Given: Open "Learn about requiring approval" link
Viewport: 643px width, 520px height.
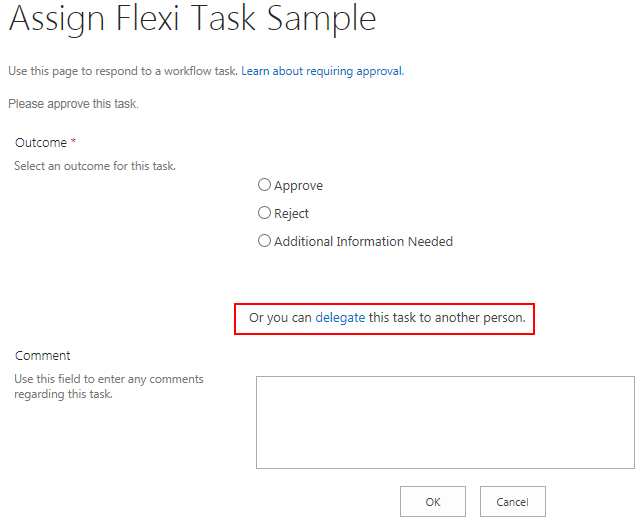Looking at the screenshot, I should click(x=321, y=71).
